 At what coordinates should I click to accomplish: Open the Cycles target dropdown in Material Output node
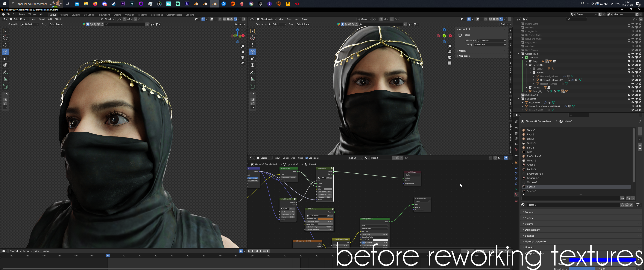tap(412, 175)
